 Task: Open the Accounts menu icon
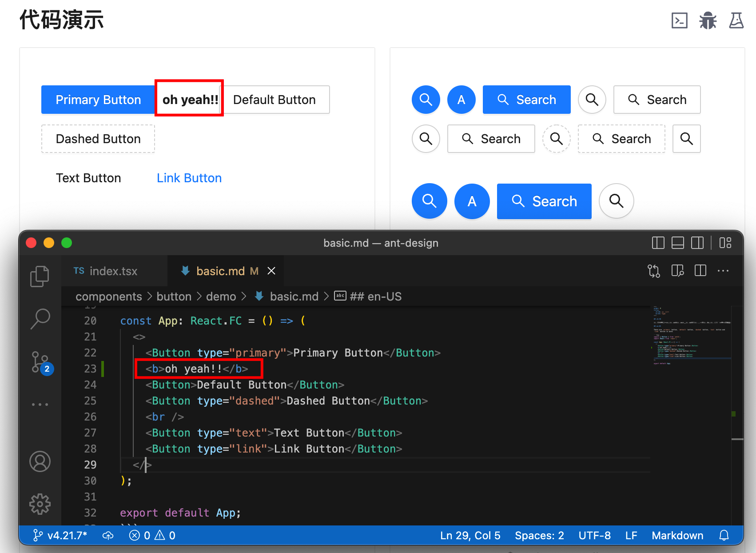40,461
